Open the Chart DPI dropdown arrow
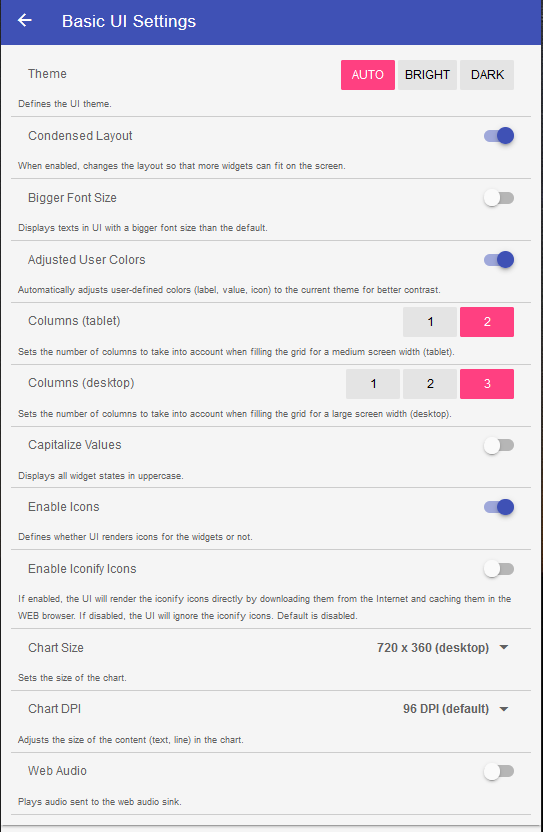The image size is (543, 832). tap(504, 709)
